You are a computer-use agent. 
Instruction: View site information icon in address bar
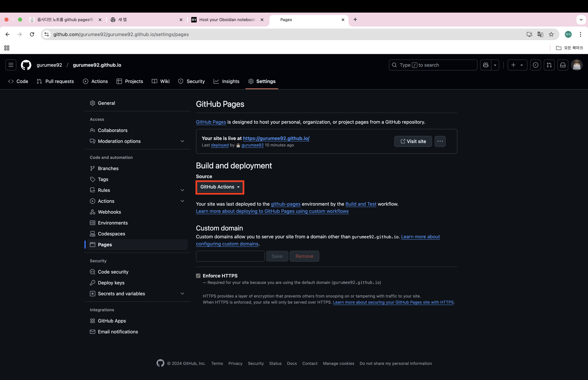click(47, 34)
